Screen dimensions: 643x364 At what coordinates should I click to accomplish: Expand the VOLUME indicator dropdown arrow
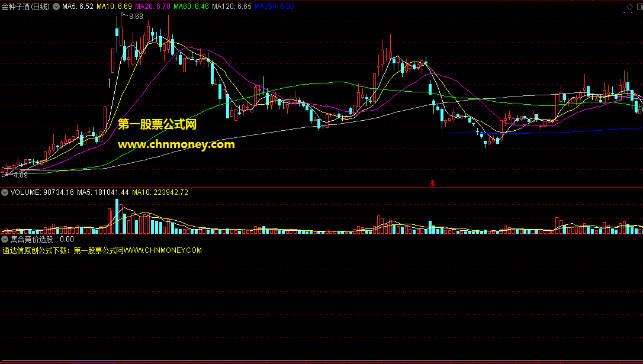click(x=5, y=192)
